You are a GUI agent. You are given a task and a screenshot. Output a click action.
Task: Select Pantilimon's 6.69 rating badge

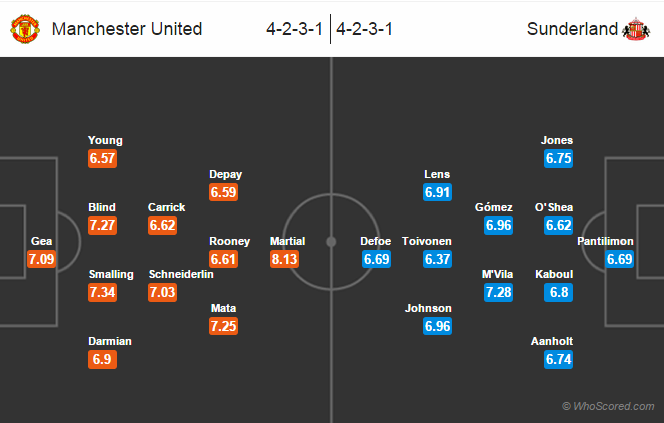tap(620, 259)
